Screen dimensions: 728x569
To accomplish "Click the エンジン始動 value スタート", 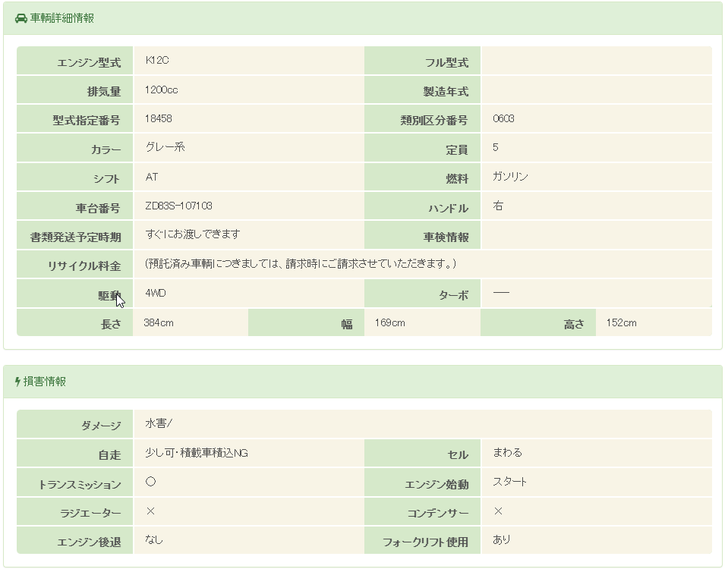I will [509, 482].
